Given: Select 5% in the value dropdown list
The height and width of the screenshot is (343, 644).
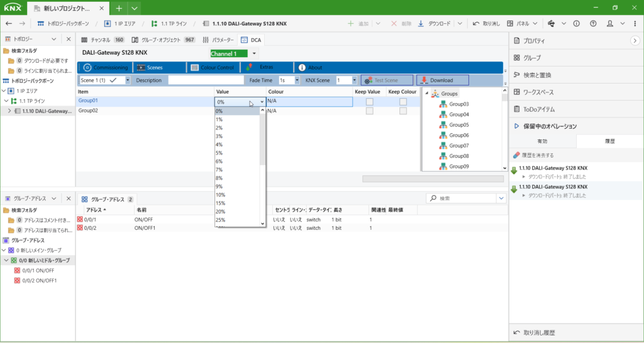Looking at the screenshot, I should point(237,153).
